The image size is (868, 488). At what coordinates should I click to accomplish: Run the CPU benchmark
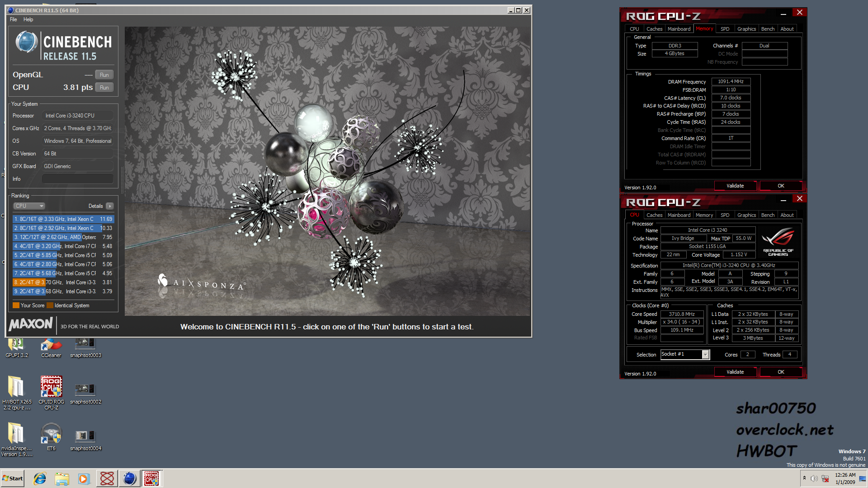[104, 88]
